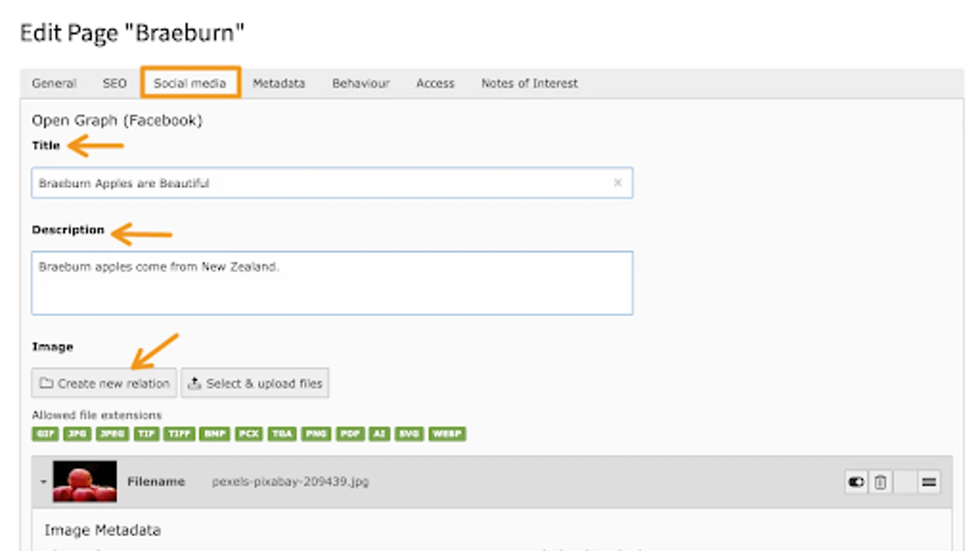Collapse the image record with the arrow
Screen dimensions: 980x551
coord(43,482)
